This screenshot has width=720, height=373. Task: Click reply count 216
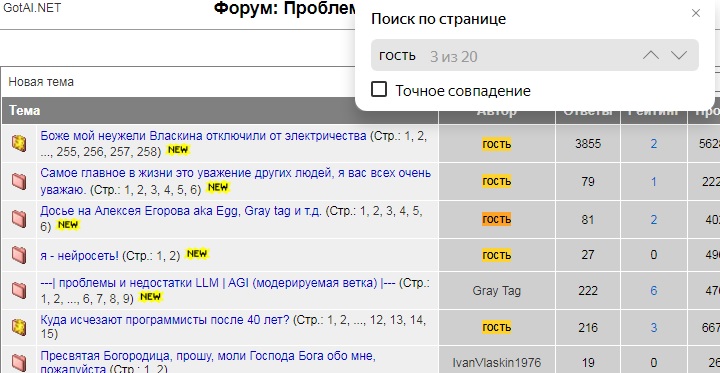[x=588, y=328]
